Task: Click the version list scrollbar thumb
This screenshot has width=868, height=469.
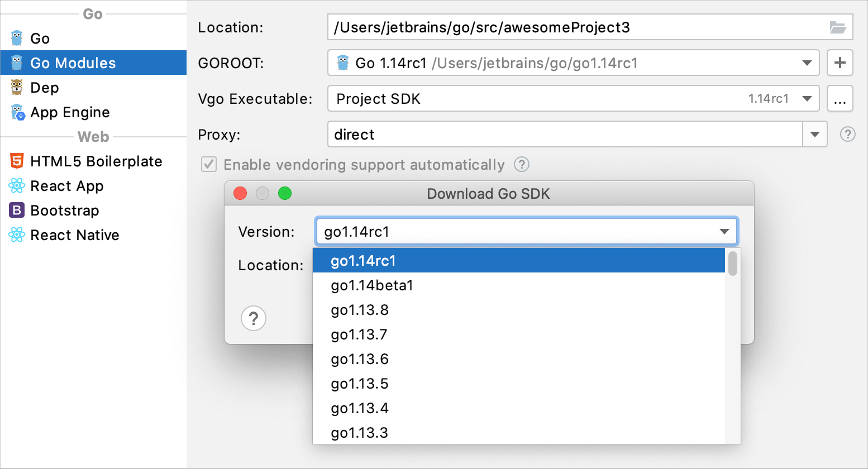Action: (733, 263)
